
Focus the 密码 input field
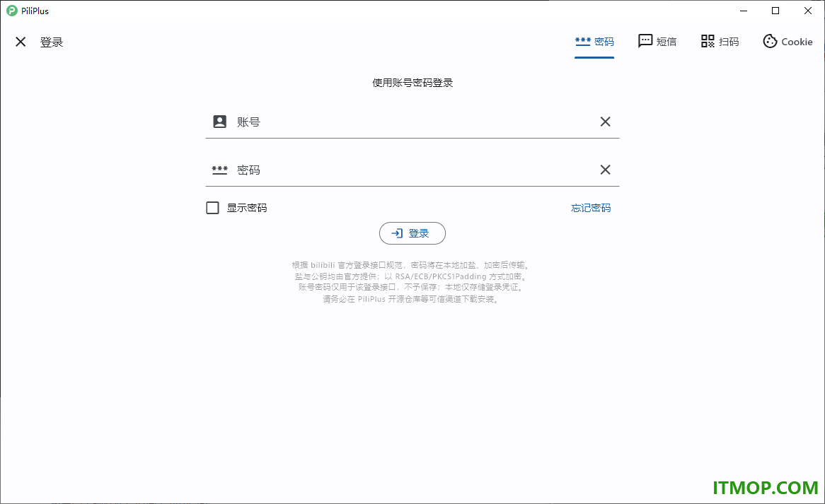(412, 170)
